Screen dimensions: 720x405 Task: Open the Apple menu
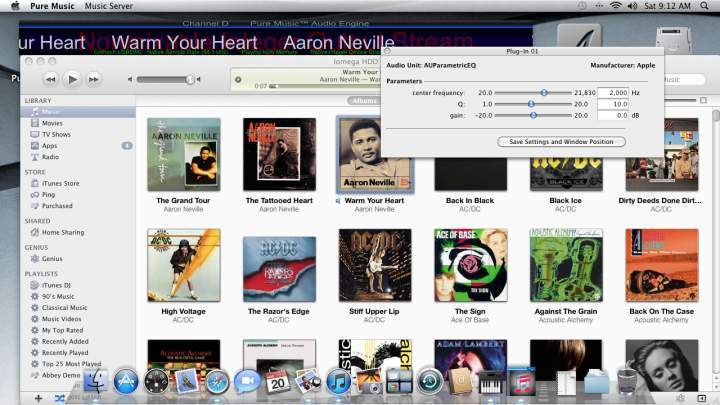click(15, 6)
